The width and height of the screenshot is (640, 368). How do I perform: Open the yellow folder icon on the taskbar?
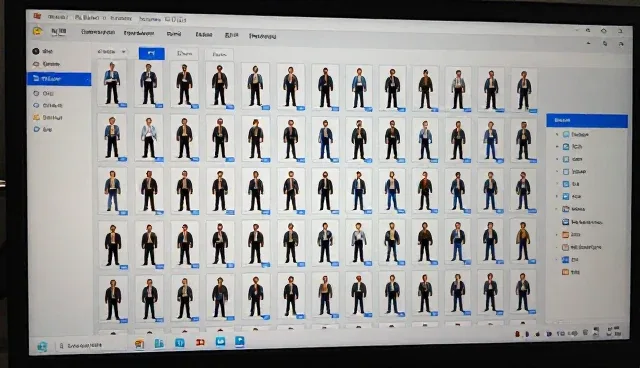(140, 344)
